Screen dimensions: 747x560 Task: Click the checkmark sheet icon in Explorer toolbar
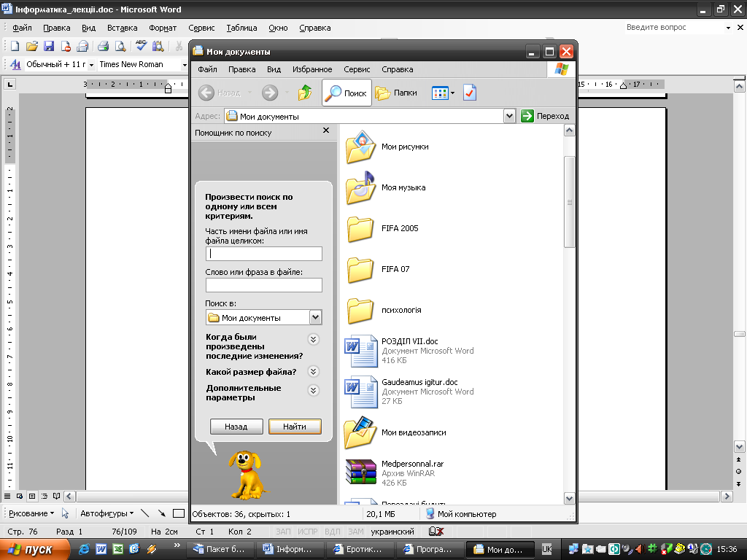click(x=470, y=93)
